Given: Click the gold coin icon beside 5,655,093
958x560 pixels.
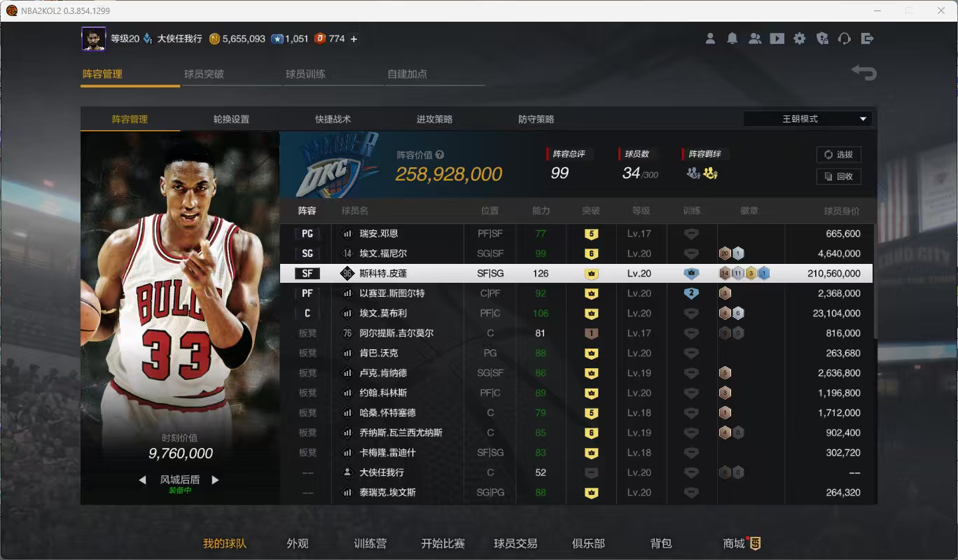Looking at the screenshot, I should (x=215, y=39).
